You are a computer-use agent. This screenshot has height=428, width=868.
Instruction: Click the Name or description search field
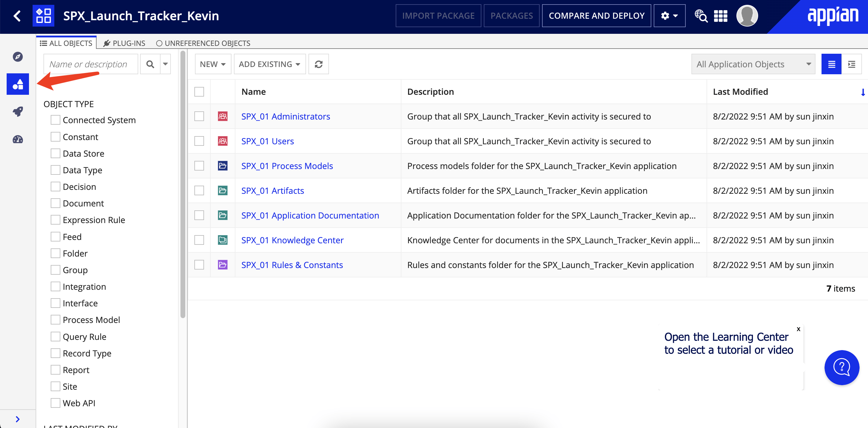point(91,64)
